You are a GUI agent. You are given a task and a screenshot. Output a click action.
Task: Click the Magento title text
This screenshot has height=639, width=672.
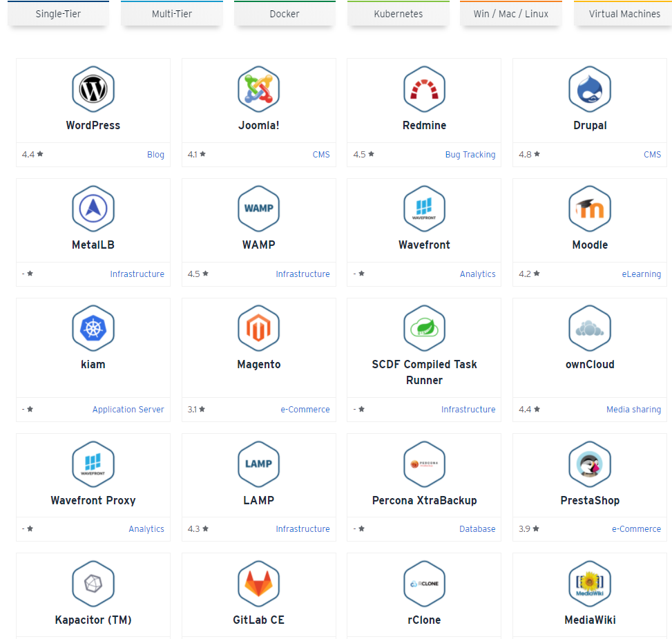pos(258,364)
